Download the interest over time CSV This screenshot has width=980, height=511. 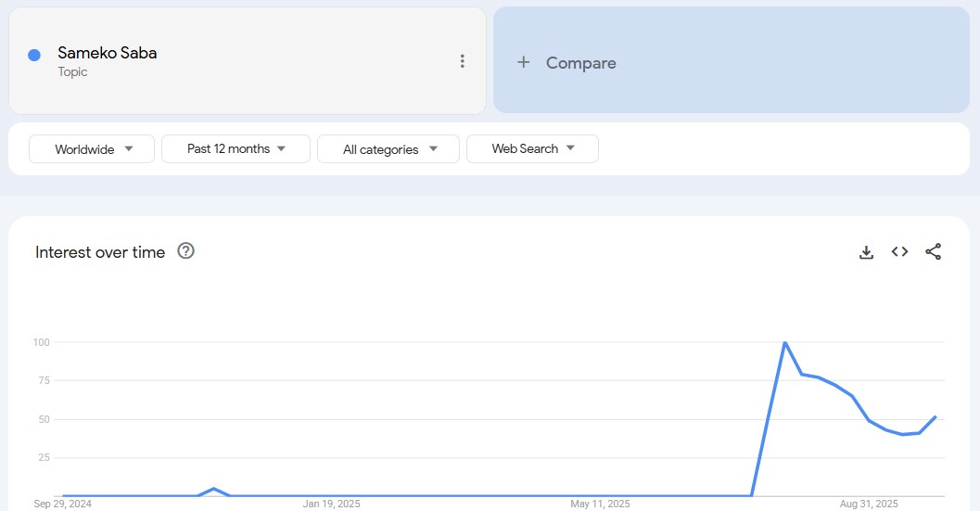866,252
